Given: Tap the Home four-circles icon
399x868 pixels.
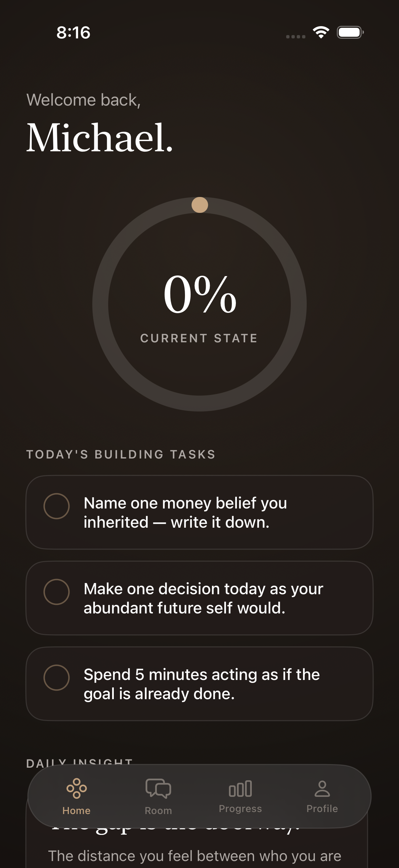Looking at the screenshot, I should (76, 789).
